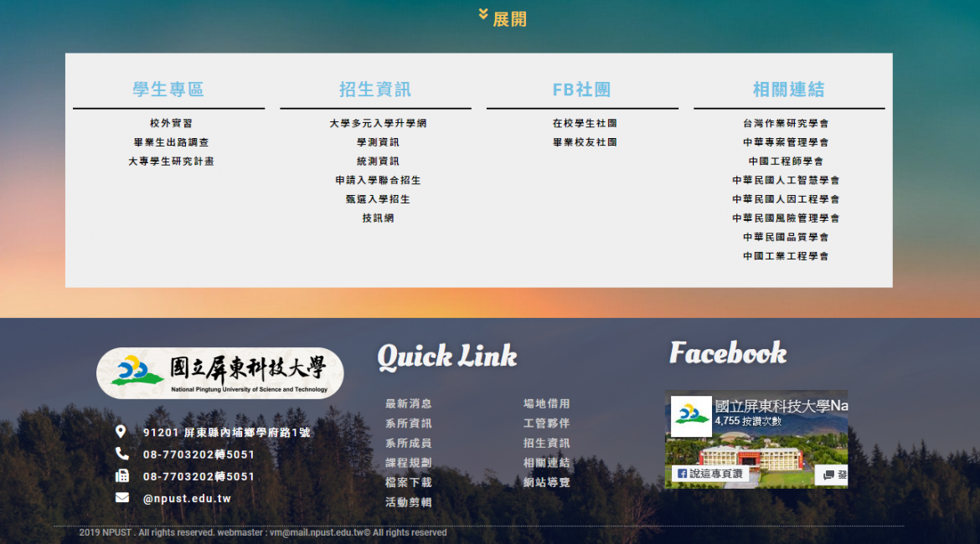
Task: Select 檔案下載 in Quick Link
Action: point(408,482)
